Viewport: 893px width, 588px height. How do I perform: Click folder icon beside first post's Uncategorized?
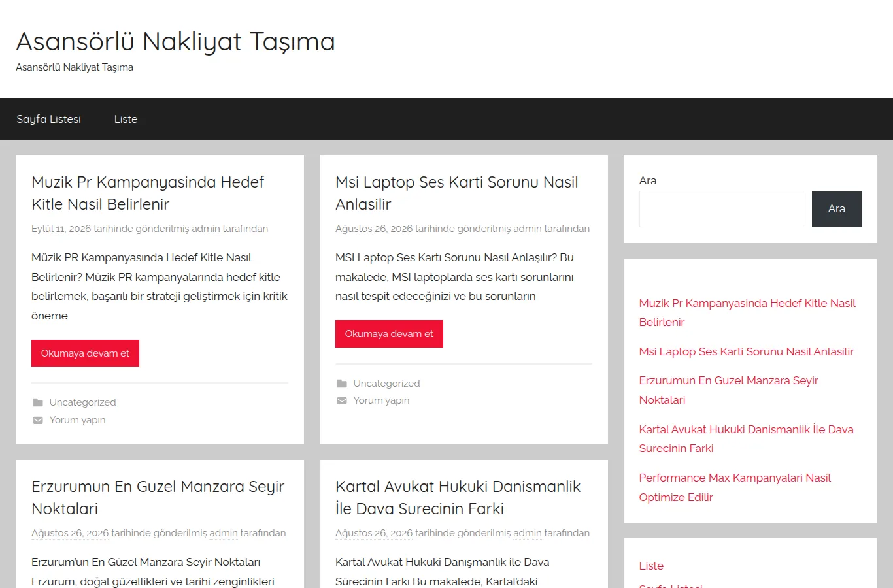38,402
